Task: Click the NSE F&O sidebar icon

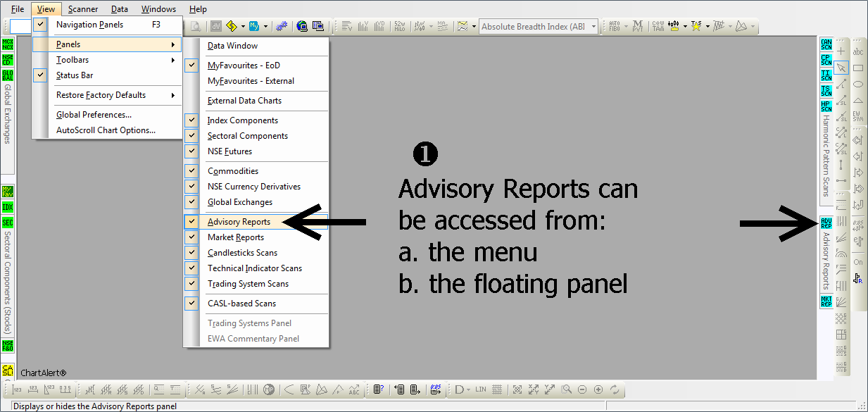Action: tap(8, 345)
